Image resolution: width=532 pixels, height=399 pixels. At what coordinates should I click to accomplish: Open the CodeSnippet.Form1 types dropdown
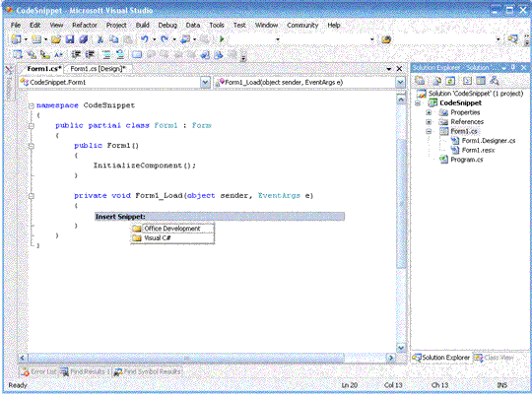click(205, 83)
